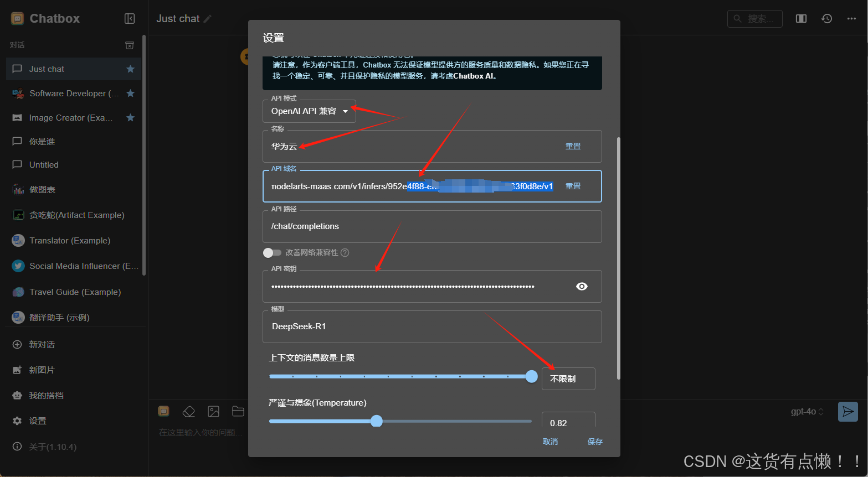Click the send message arrow button
This screenshot has width=868, height=477.
click(x=848, y=412)
